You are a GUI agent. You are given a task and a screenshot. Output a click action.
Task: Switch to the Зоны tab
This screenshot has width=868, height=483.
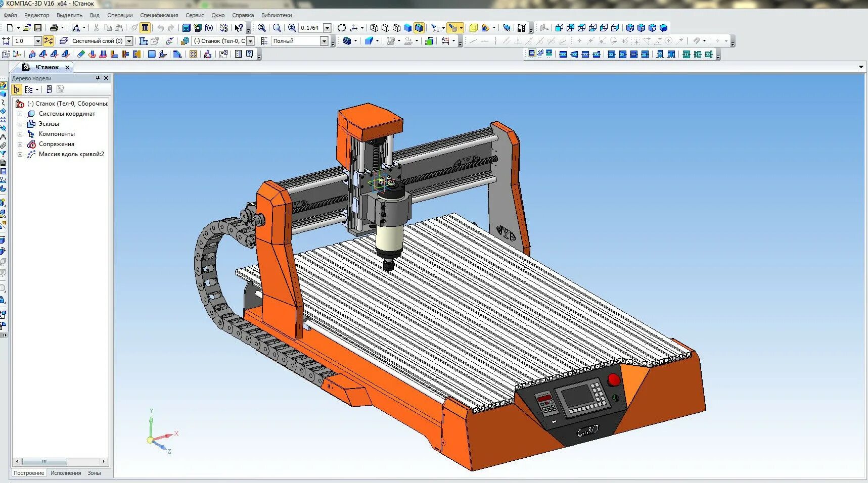94,473
